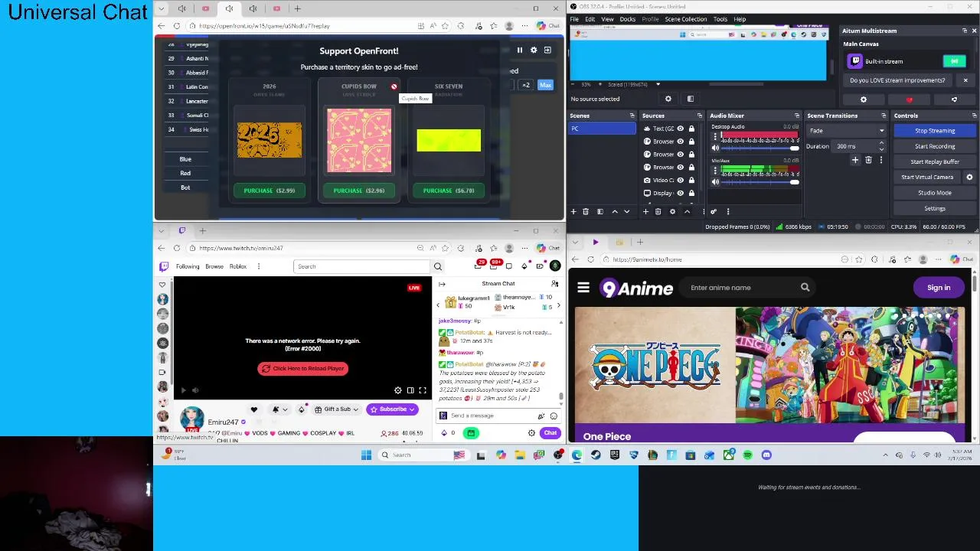Open the OBS File menu
The height and width of the screenshot is (551, 980).
pyautogui.click(x=574, y=19)
